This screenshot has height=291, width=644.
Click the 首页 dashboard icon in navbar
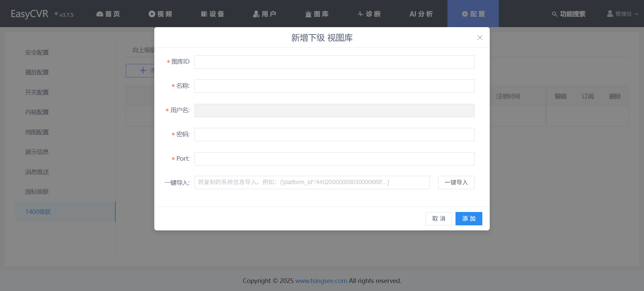click(x=100, y=14)
